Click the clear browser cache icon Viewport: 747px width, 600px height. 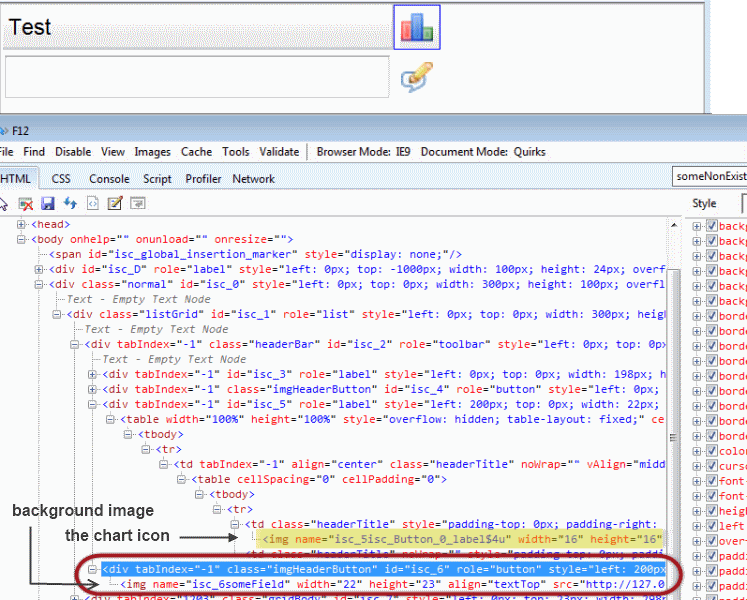click(27, 203)
